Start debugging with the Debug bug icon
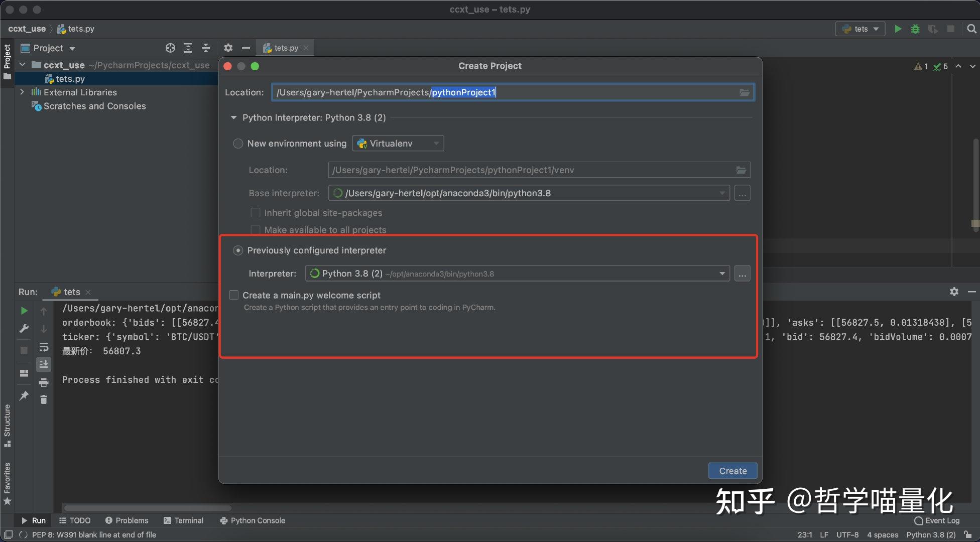The height and width of the screenshot is (542, 980). click(915, 29)
